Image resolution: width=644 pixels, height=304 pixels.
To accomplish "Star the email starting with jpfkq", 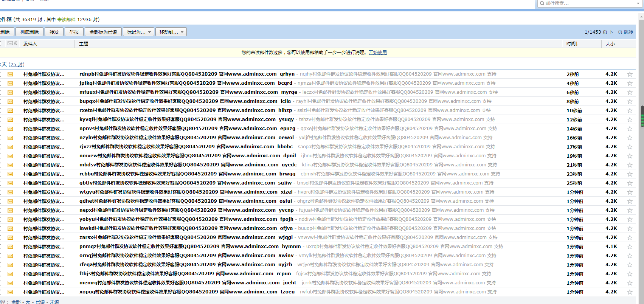I will (630, 83).
